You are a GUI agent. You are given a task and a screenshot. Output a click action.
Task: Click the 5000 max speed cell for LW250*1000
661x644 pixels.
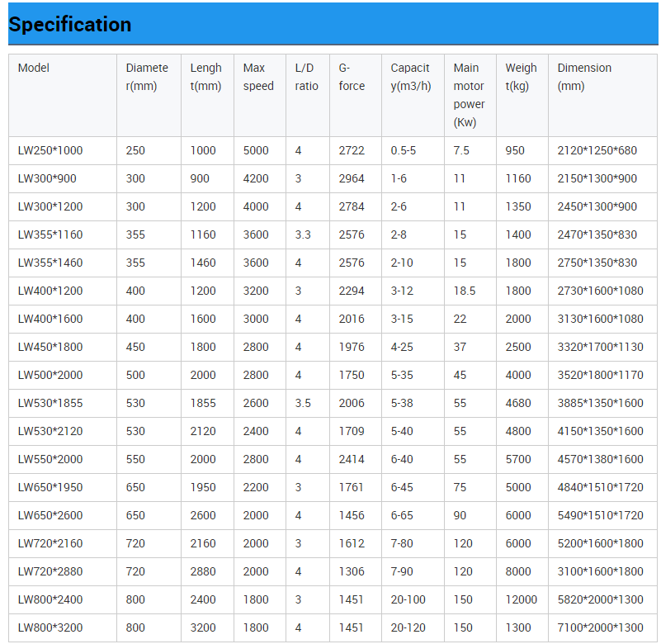pyautogui.click(x=256, y=150)
